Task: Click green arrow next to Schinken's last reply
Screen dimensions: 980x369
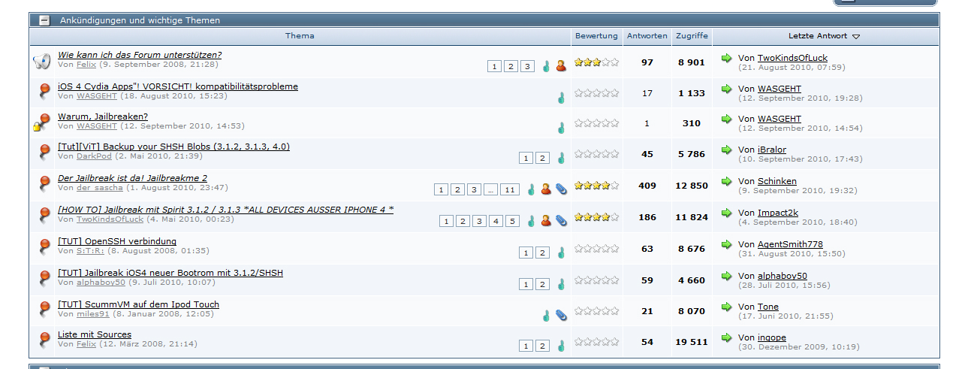Action: pyautogui.click(x=726, y=181)
